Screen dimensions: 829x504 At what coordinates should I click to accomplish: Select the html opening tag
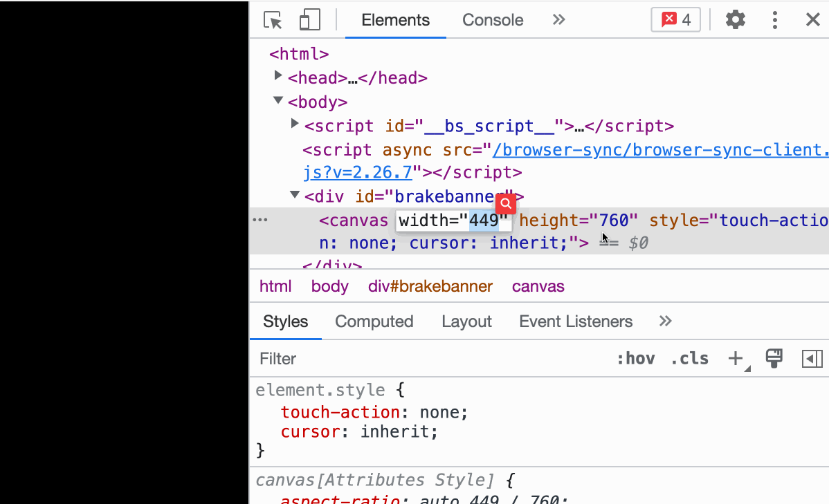click(x=299, y=55)
